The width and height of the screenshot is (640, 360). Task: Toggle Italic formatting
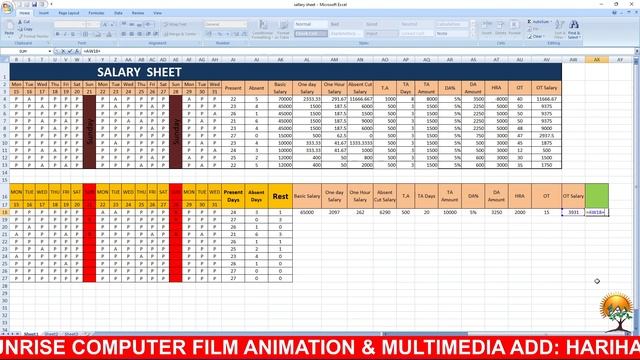point(65,34)
